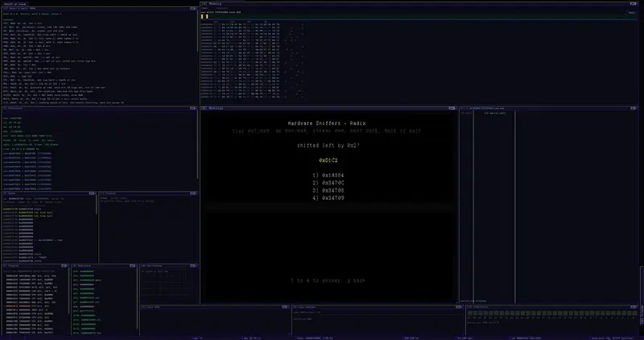
Task: Click the Program panel header control icon
Action: tap(64, 266)
